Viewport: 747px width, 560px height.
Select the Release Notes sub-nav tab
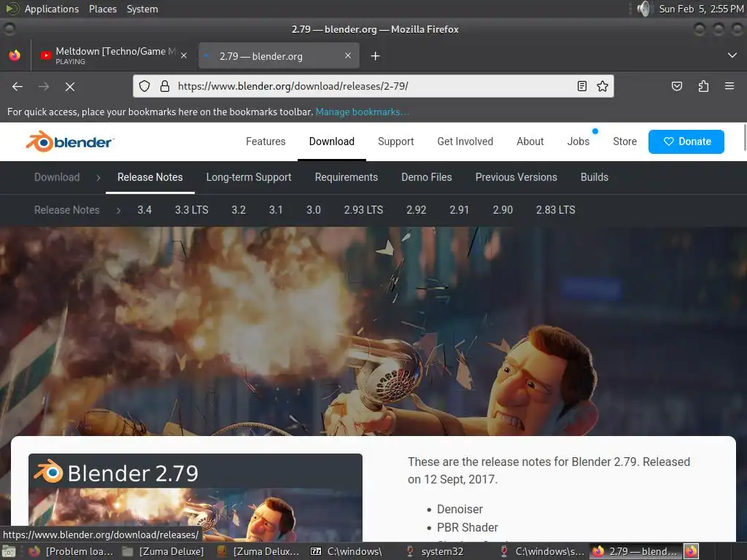click(x=150, y=177)
